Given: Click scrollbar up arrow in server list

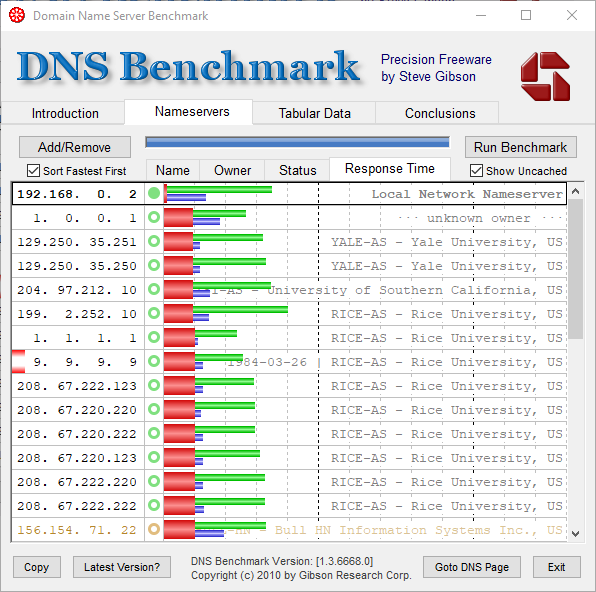Looking at the screenshot, I should point(575,191).
